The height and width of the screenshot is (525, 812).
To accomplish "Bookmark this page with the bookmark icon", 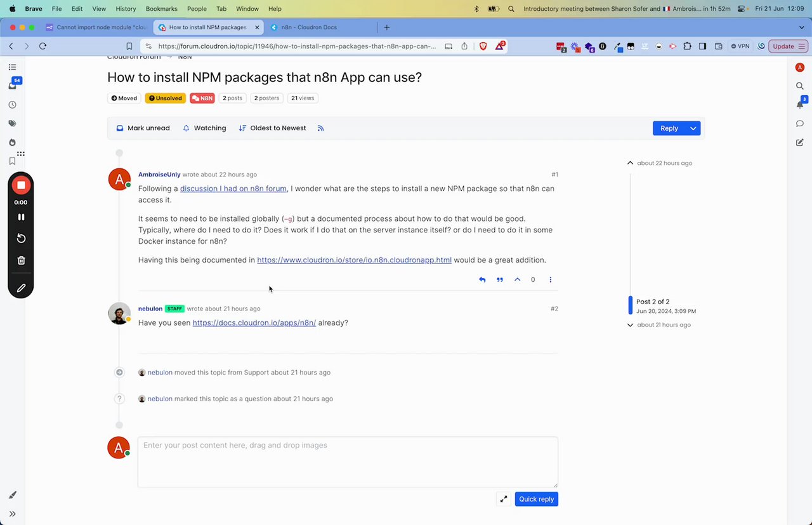I will [x=129, y=46].
